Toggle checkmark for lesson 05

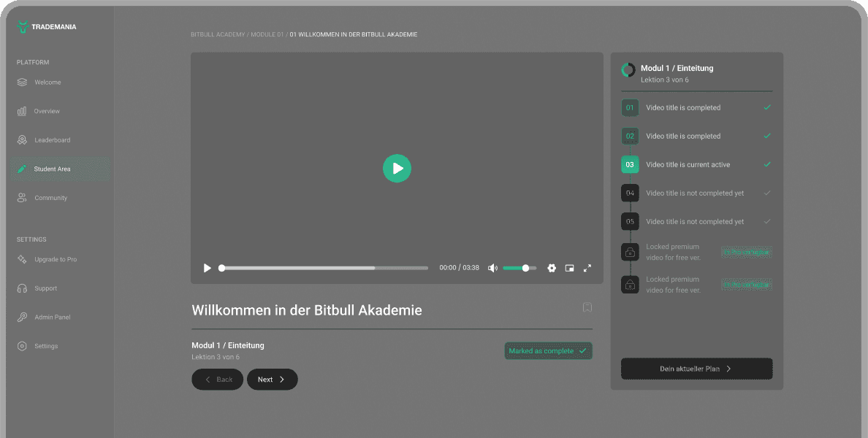pos(767,221)
